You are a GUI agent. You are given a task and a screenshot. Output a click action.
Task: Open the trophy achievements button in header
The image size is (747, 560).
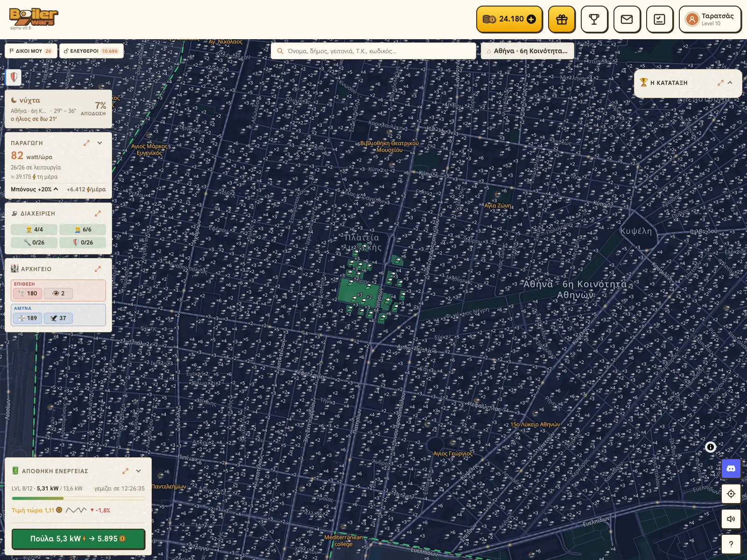coord(594,19)
